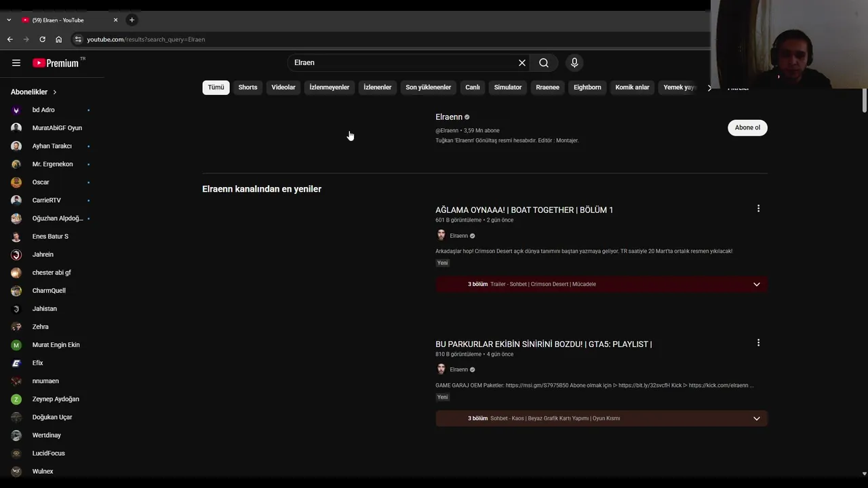Select the Videolar filter chip
The image size is (868, 488).
click(x=283, y=87)
